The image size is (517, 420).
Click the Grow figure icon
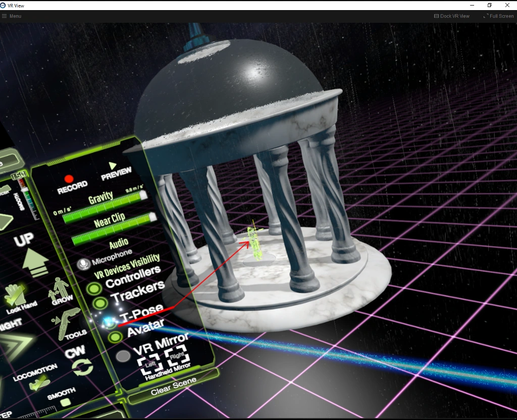tap(59, 289)
